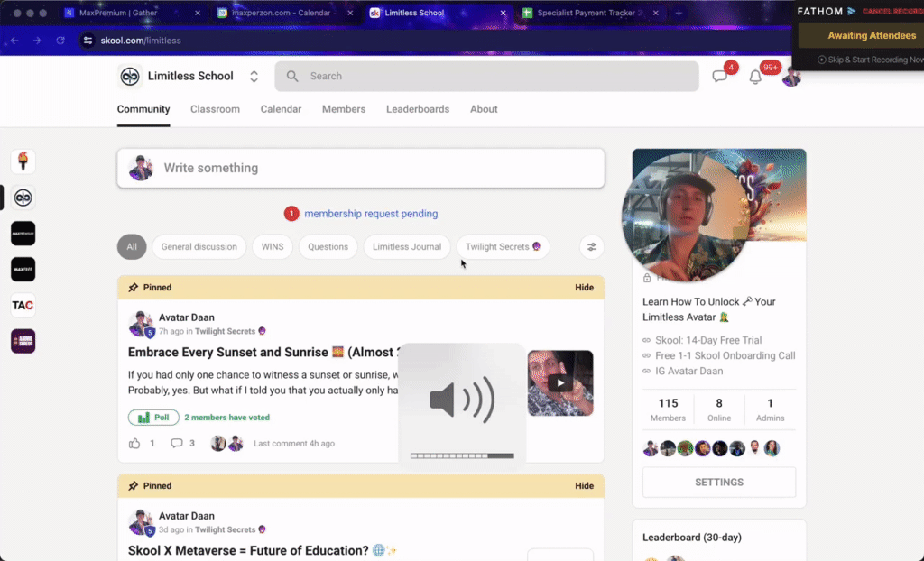Open the membership request pending link
Screen dimensions: 924x561
tap(371, 214)
